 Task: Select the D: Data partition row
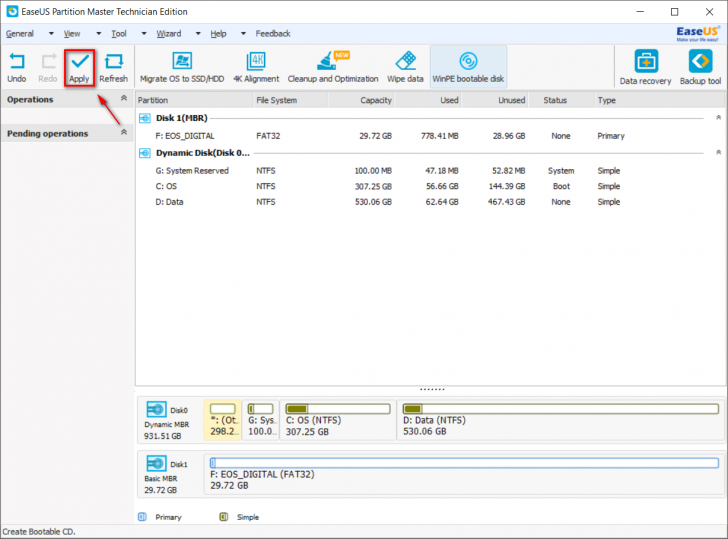point(431,202)
